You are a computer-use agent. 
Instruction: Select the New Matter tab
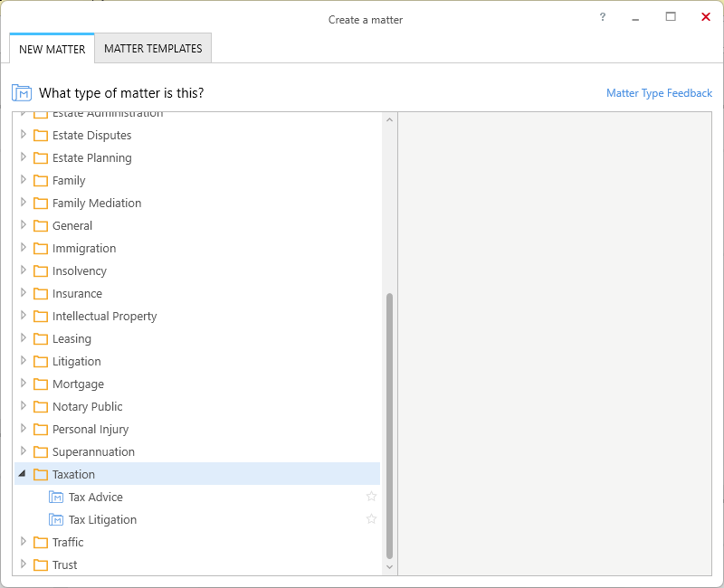click(52, 50)
